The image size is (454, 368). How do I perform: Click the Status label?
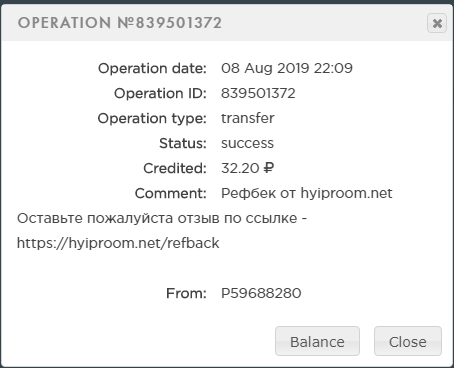183,143
